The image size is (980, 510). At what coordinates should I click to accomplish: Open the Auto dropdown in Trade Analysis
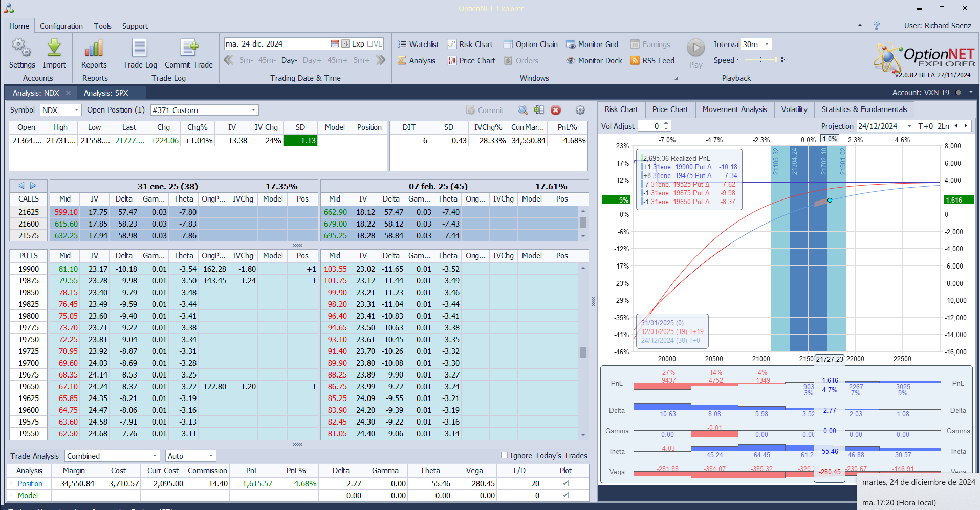211,456
